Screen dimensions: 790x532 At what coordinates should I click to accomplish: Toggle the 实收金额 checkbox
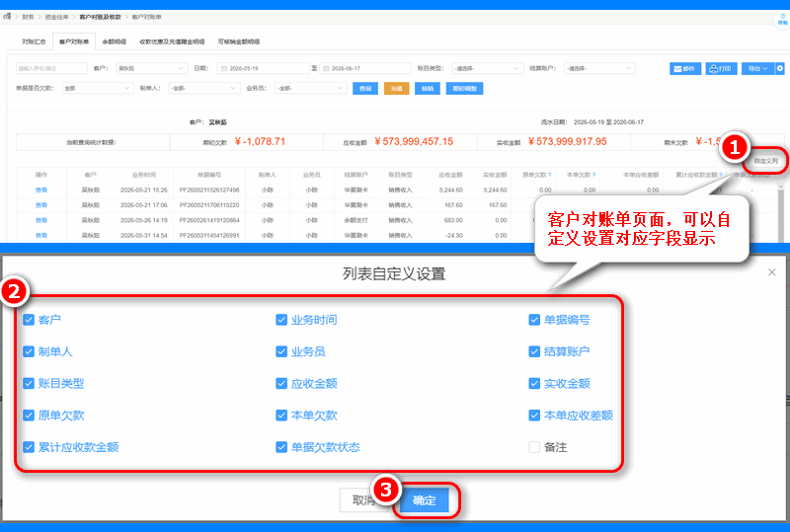click(534, 383)
